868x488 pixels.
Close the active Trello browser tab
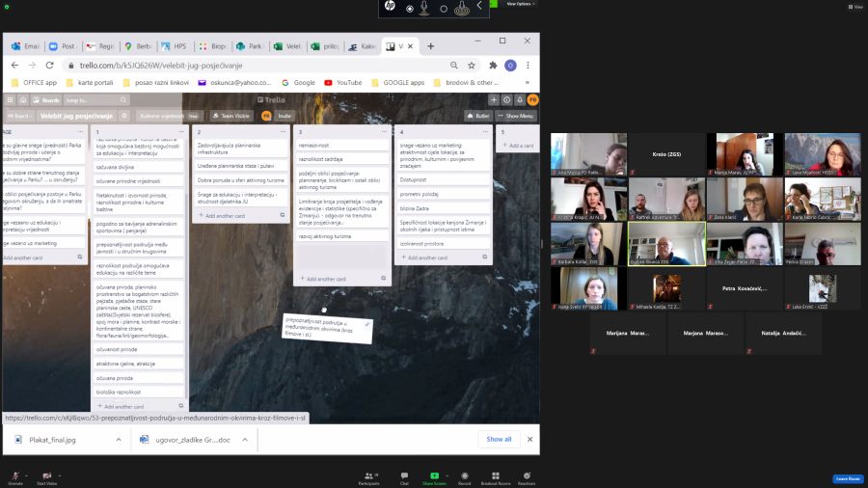tap(410, 46)
